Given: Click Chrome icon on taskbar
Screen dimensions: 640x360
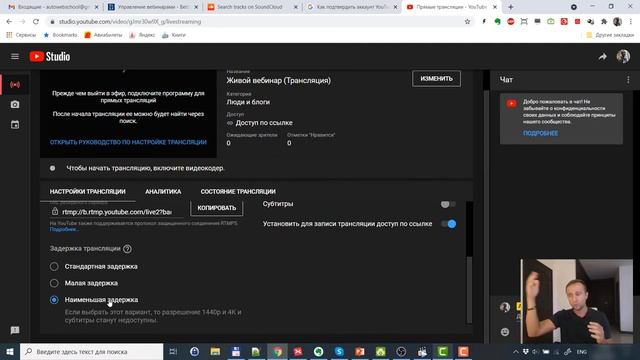Looking at the screenshot, I should coord(277,351).
